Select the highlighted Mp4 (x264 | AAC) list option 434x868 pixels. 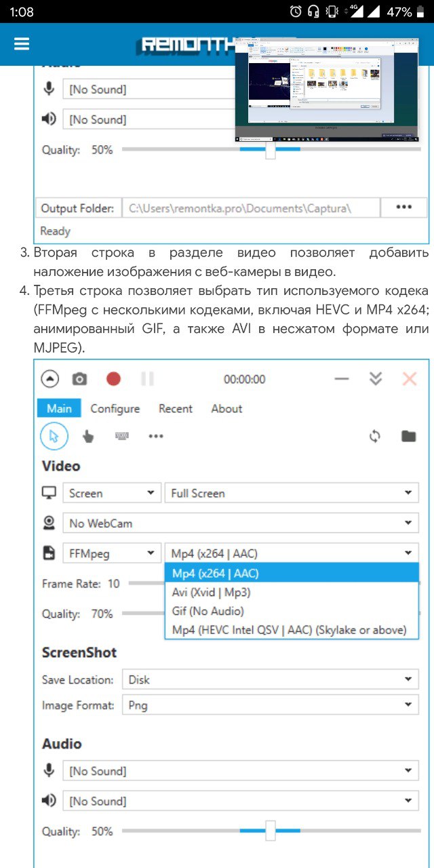point(292,574)
